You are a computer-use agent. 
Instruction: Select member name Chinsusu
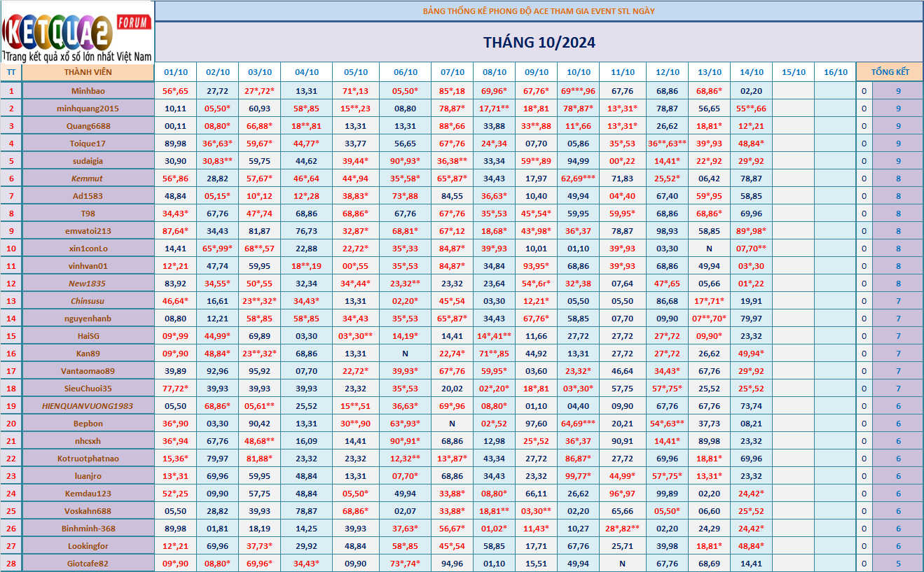88,301
